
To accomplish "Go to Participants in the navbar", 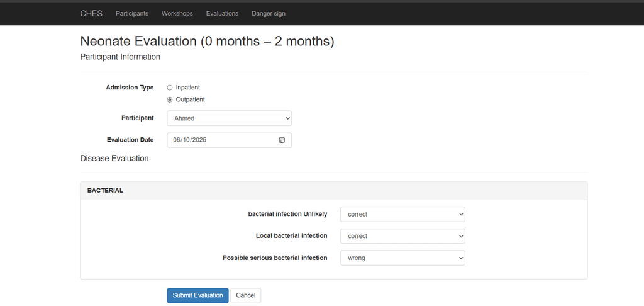I will [x=132, y=13].
